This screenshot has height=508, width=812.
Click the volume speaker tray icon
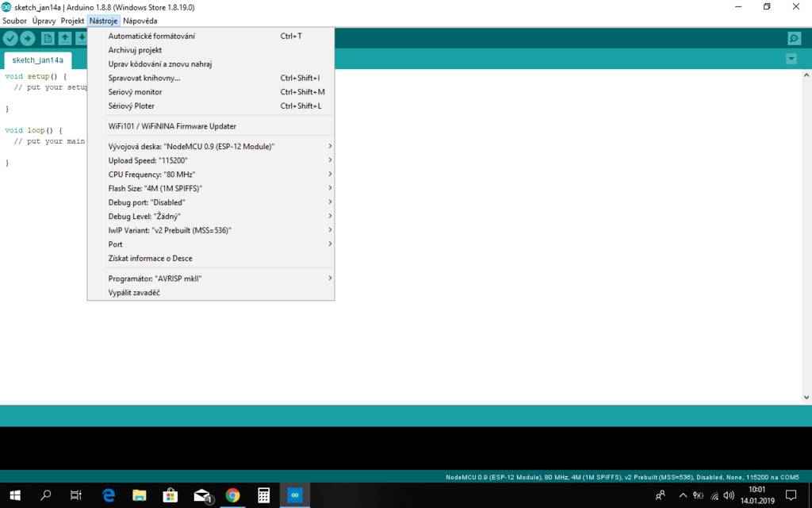729,495
